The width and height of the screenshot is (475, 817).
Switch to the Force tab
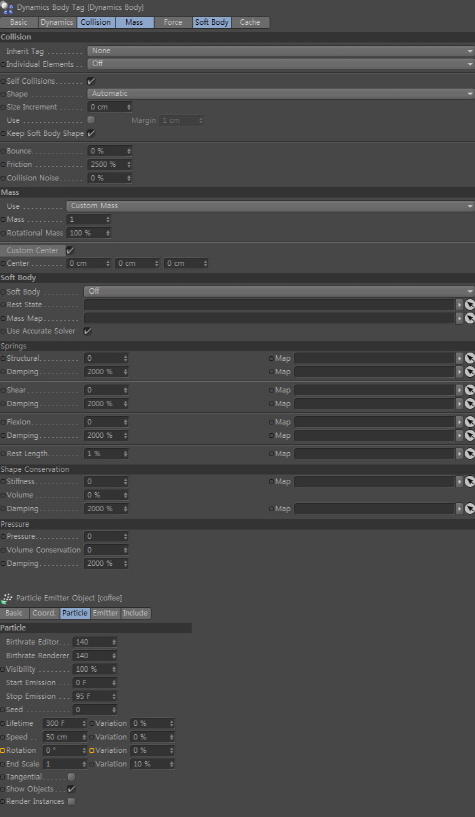[x=173, y=22]
